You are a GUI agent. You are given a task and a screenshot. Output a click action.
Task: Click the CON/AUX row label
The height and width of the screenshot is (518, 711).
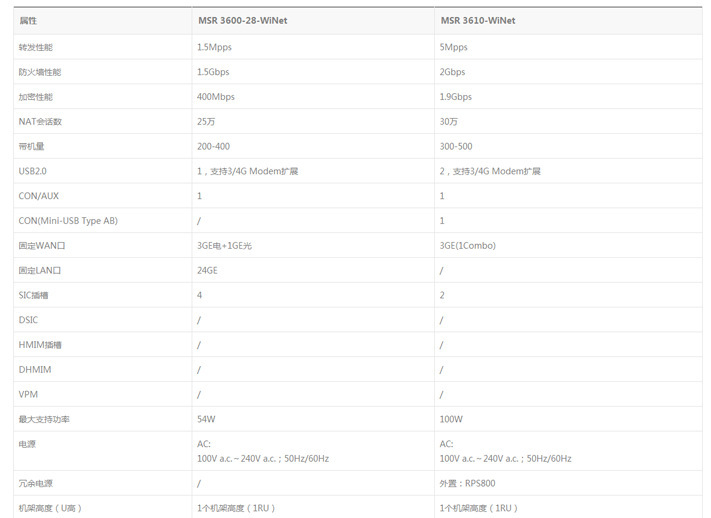(x=39, y=196)
